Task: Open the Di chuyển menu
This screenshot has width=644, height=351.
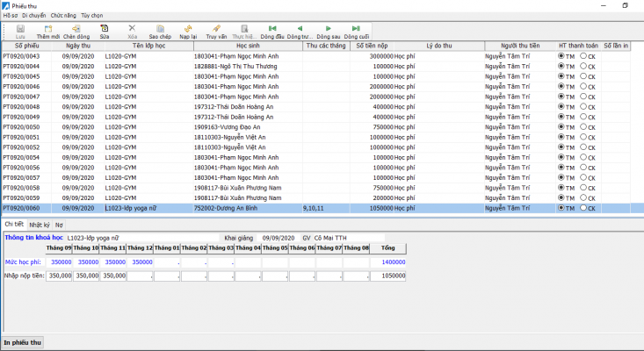Action: pos(33,15)
